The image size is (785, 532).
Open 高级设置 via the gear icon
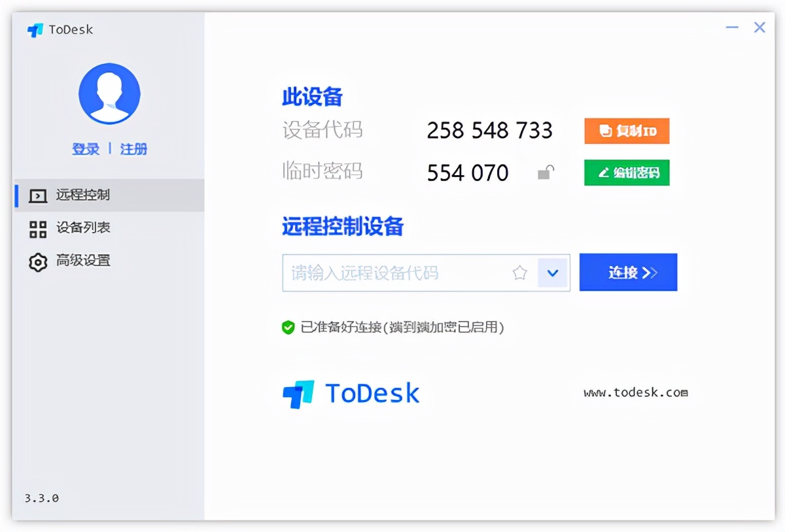tap(37, 261)
